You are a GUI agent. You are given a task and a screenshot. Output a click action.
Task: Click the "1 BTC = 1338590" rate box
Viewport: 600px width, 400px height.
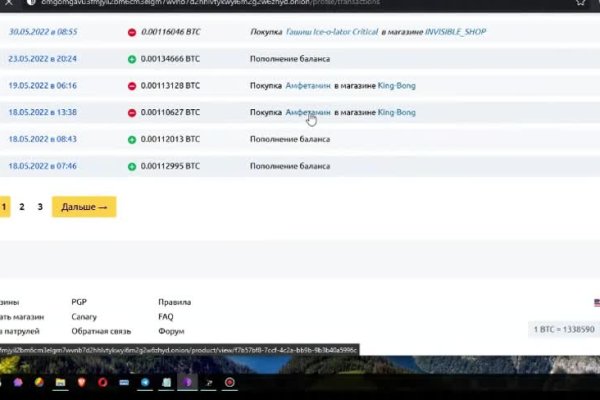(x=565, y=329)
